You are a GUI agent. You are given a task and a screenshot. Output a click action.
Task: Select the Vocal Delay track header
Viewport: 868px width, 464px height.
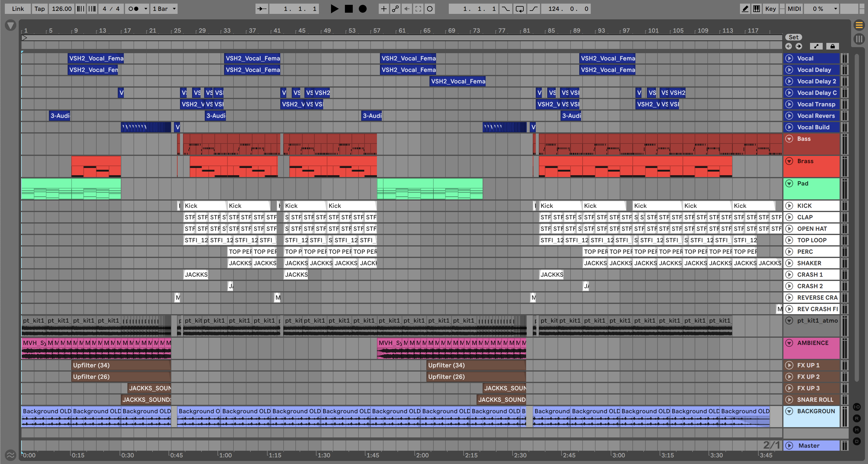814,70
